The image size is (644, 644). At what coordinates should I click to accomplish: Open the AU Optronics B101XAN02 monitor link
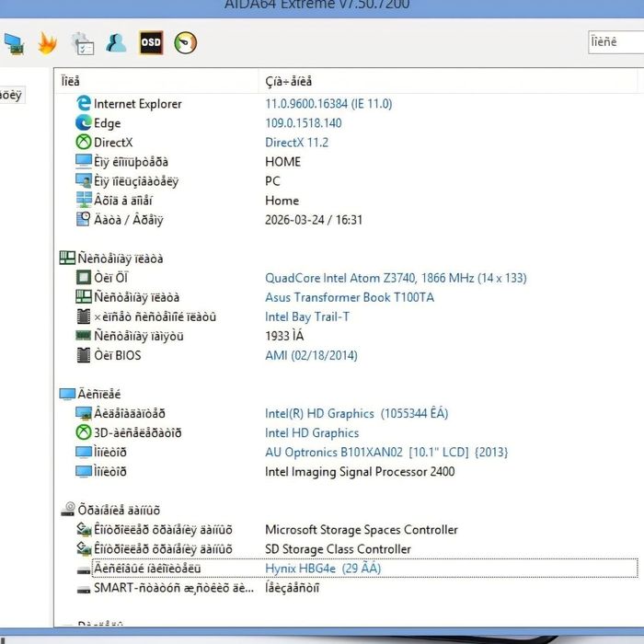(386, 453)
